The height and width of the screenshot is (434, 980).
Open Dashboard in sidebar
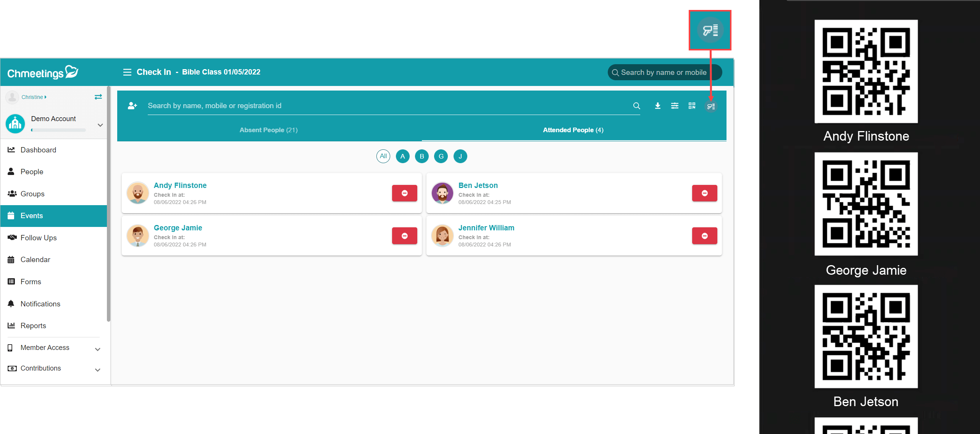(54, 150)
